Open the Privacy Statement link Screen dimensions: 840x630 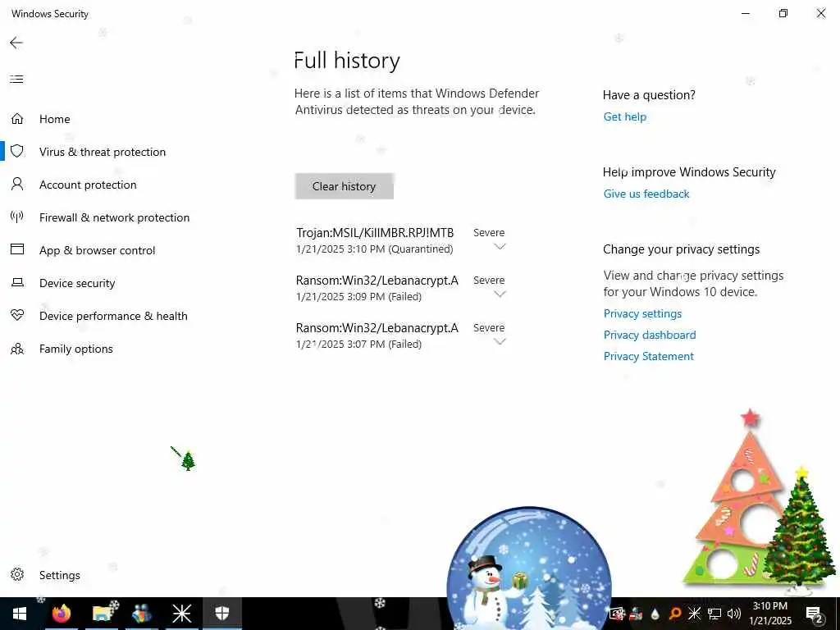point(648,356)
